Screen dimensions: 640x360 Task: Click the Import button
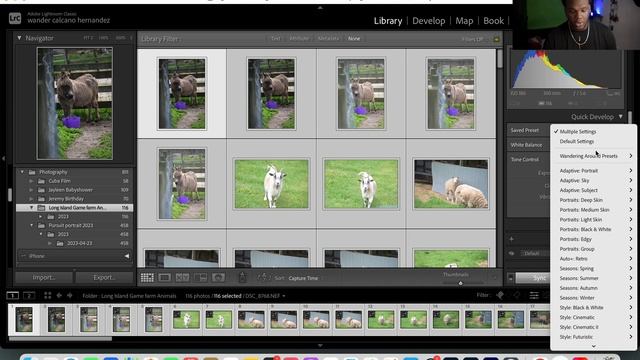[44, 278]
